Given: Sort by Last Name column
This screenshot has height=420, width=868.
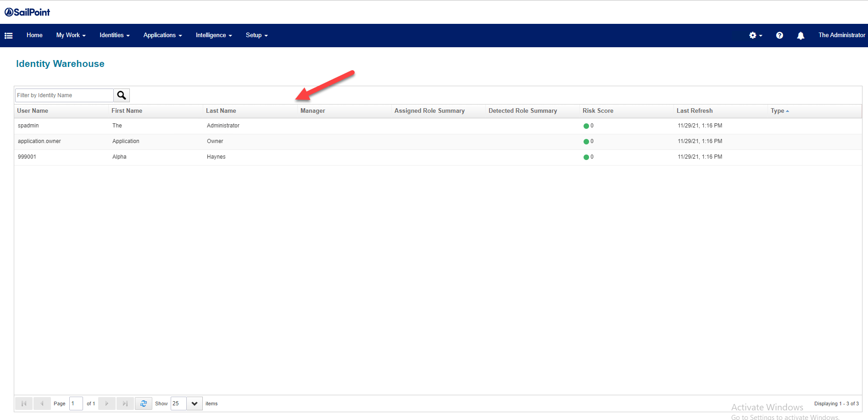Looking at the screenshot, I should [250, 111].
